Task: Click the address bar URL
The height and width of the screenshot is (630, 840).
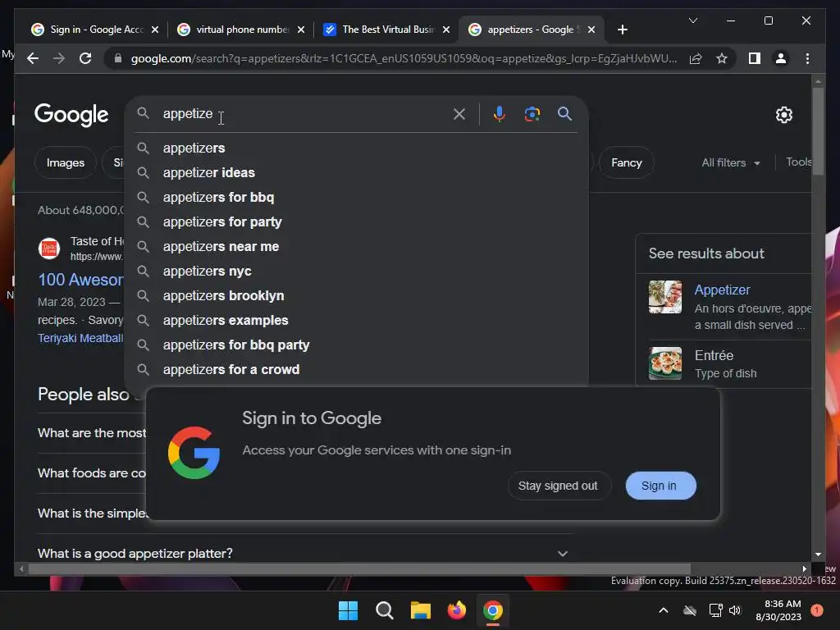Action: [404, 58]
